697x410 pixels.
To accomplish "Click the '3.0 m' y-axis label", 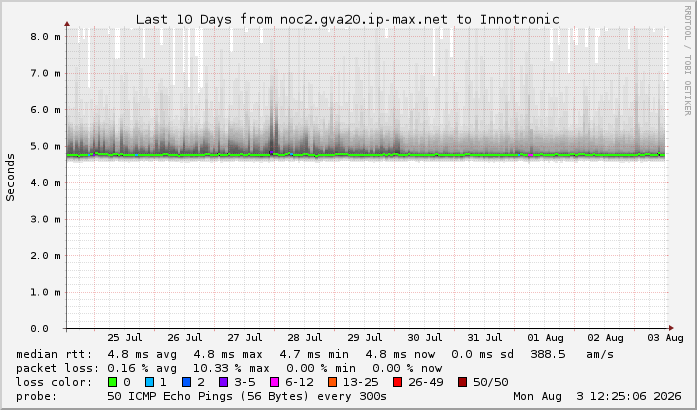I will [x=45, y=219].
